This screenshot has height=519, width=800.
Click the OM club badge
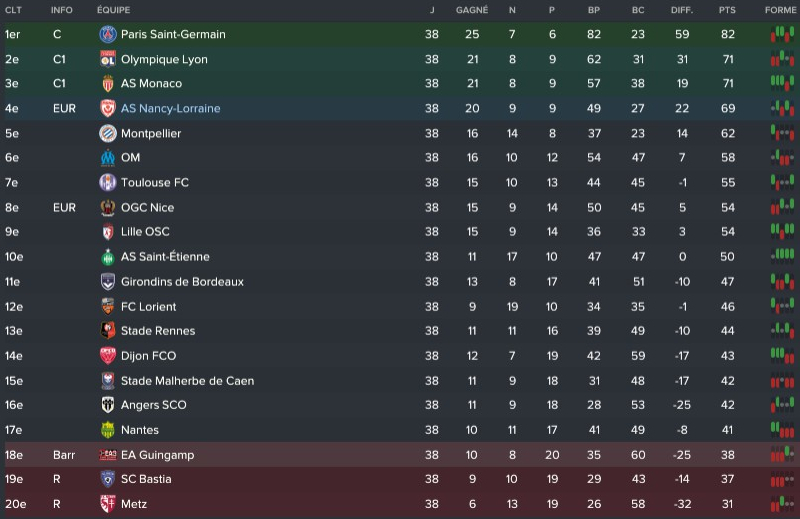tap(108, 158)
